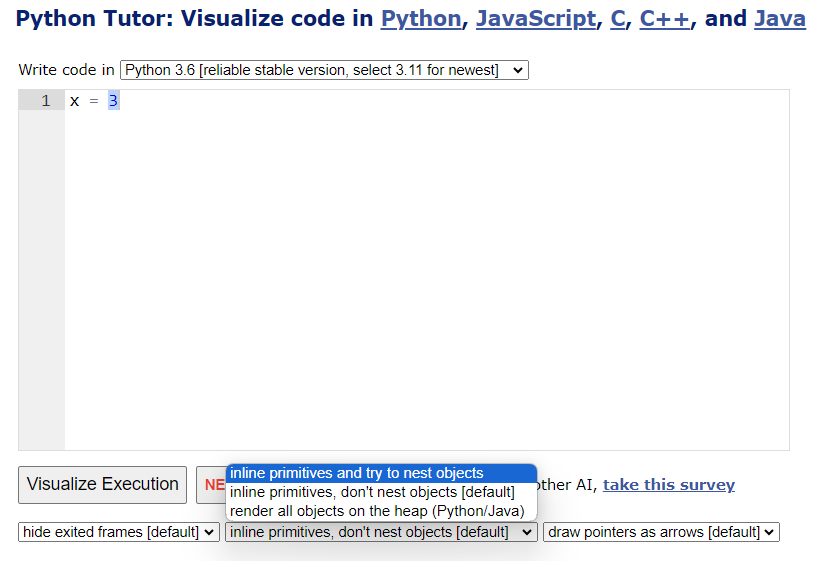Open the Python link in the title
This screenshot has height=561, width=832.
[421, 19]
